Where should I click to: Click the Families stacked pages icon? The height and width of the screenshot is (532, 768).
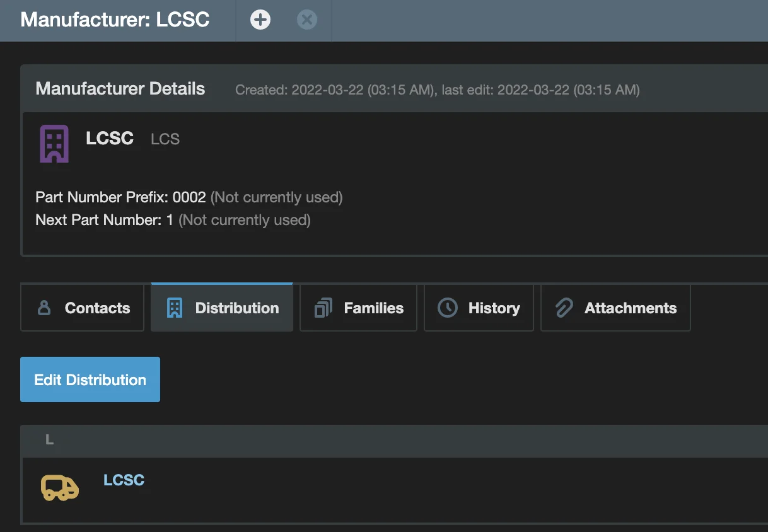[323, 308]
